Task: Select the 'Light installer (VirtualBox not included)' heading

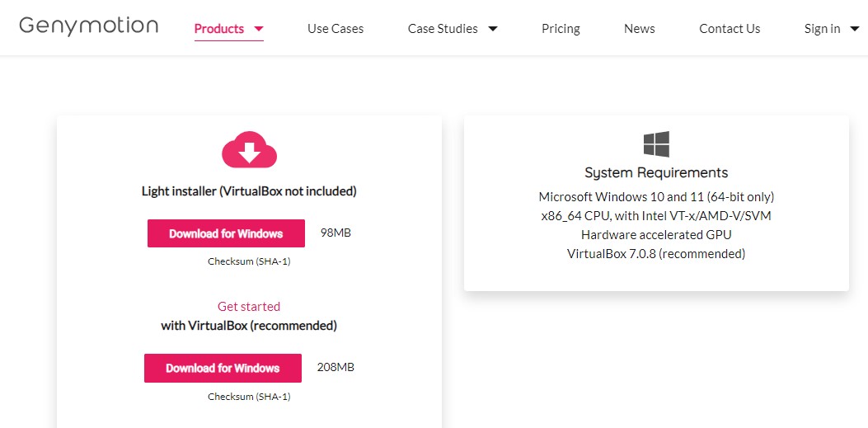Action: pos(249,191)
